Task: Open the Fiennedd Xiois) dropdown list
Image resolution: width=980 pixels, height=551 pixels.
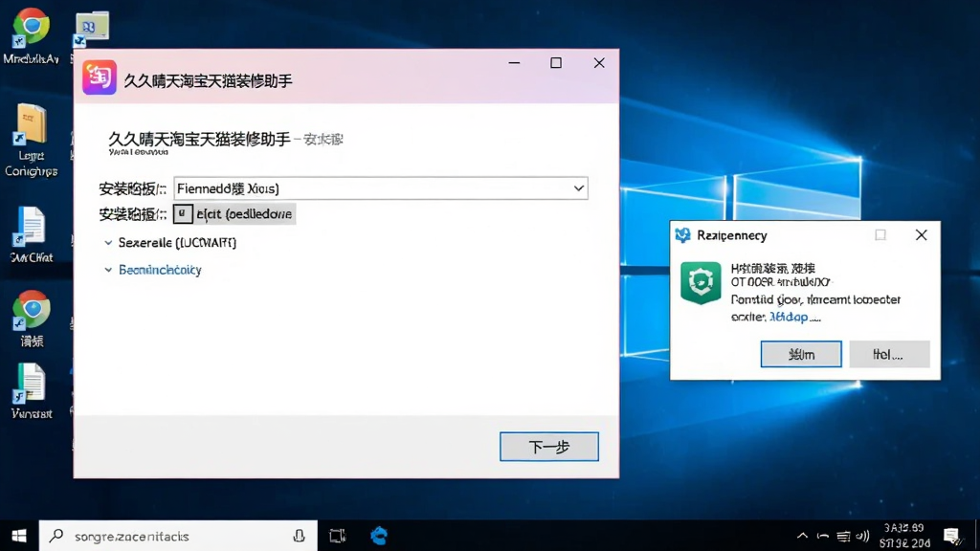Action: coord(381,188)
